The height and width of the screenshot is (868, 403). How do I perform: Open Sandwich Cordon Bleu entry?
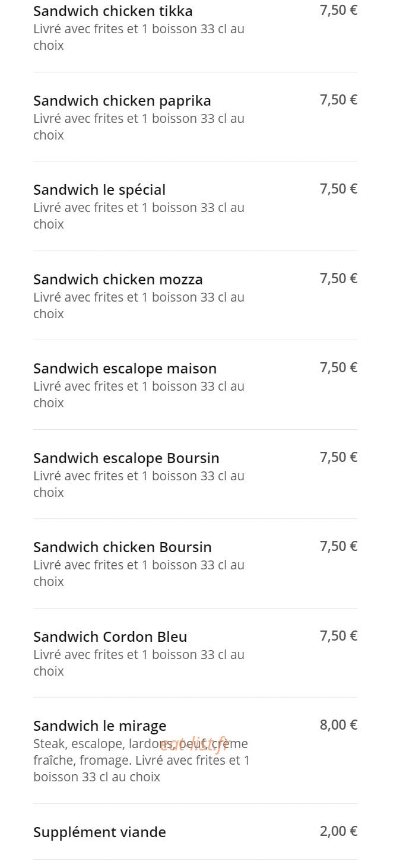pyautogui.click(x=195, y=653)
